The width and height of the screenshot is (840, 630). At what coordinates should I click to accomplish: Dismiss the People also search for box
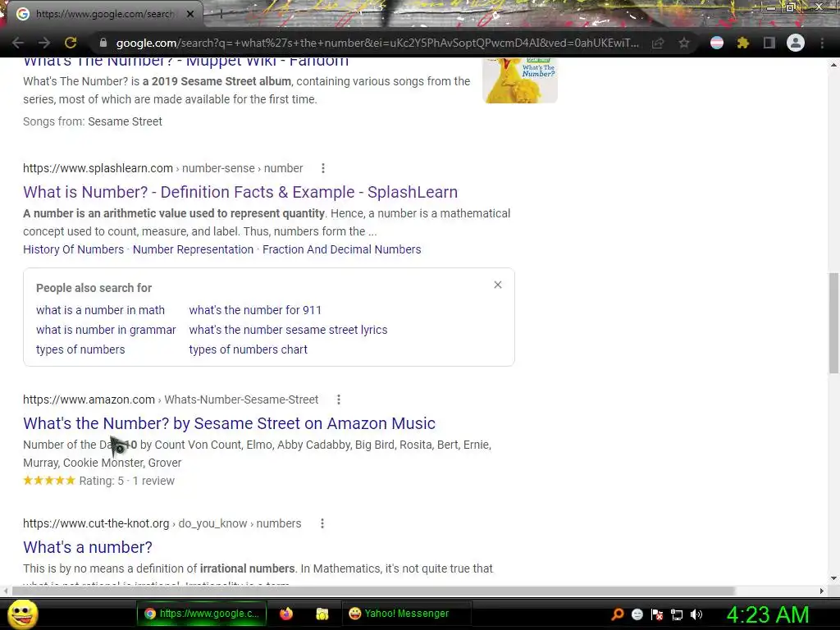tap(498, 285)
